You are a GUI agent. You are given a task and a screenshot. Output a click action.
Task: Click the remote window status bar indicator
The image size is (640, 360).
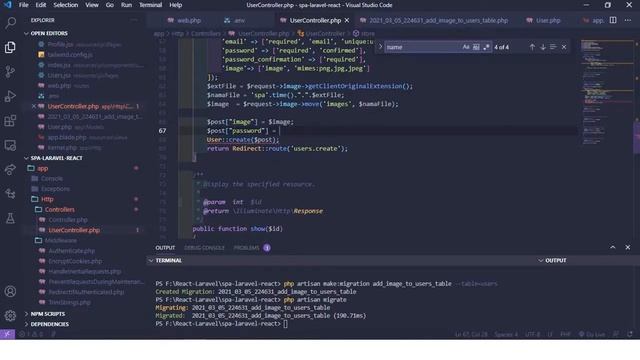[7, 334]
